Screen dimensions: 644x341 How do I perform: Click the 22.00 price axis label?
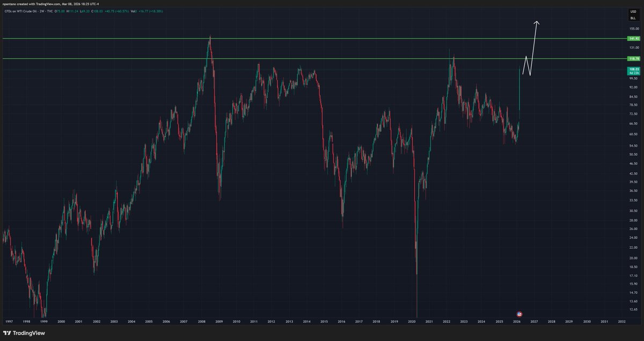click(634, 247)
